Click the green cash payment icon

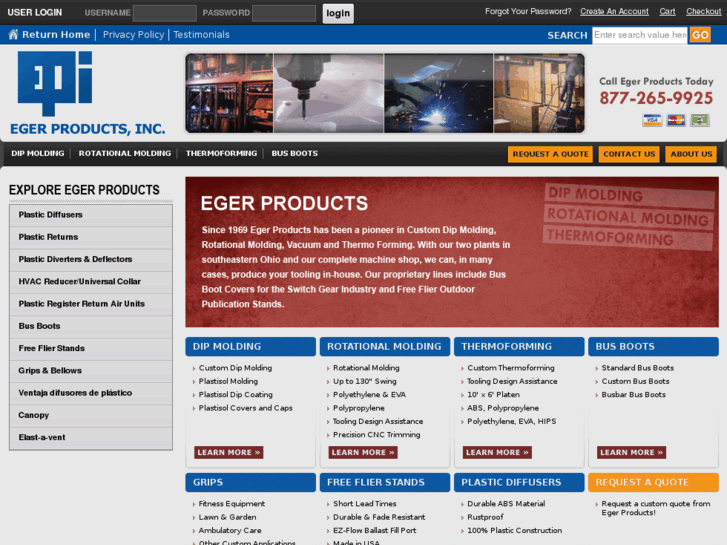coord(700,120)
